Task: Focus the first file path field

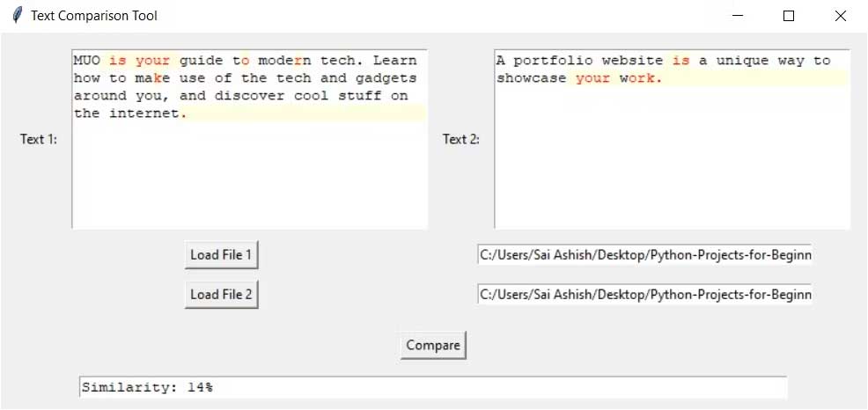Action: click(644, 255)
